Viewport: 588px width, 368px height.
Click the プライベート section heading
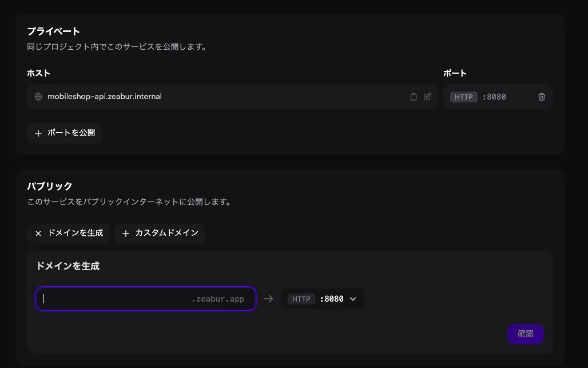[x=53, y=31]
